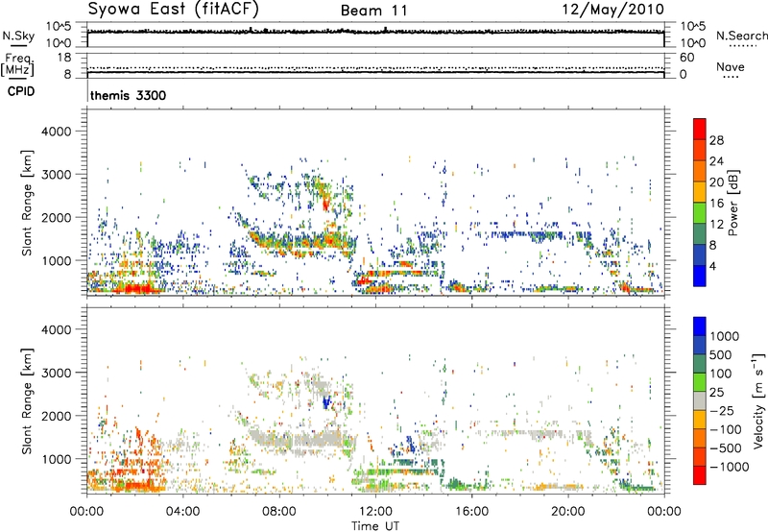
Task: Select the "500" tick on Velocity color bar
Action: [721, 354]
